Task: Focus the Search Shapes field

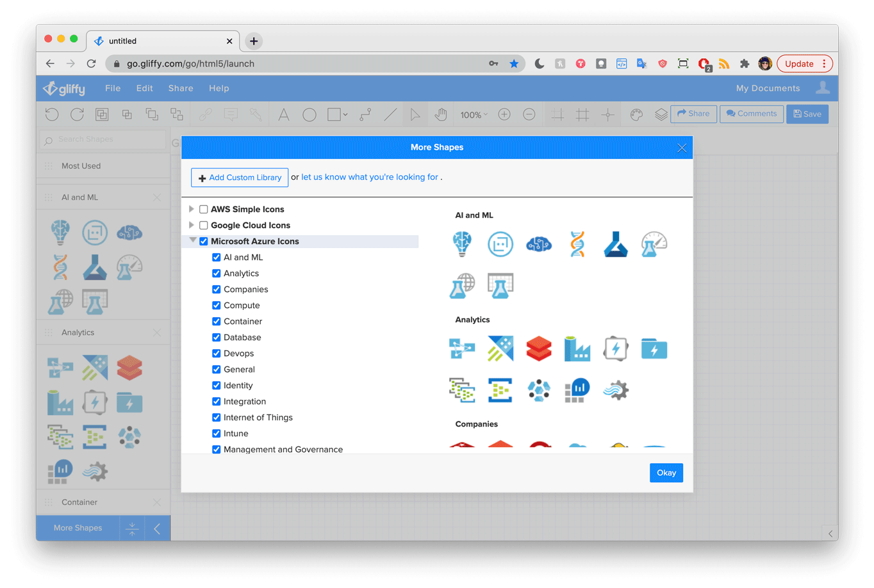Action: (103, 140)
